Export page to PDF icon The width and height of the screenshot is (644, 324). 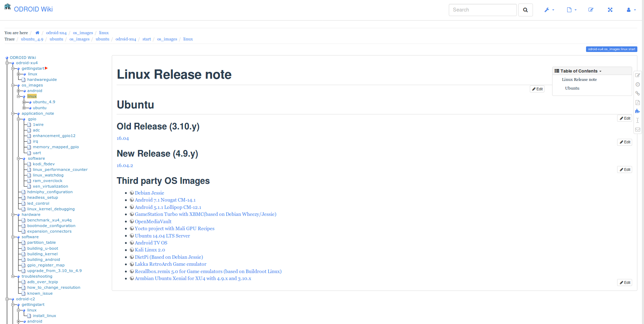pos(638,103)
